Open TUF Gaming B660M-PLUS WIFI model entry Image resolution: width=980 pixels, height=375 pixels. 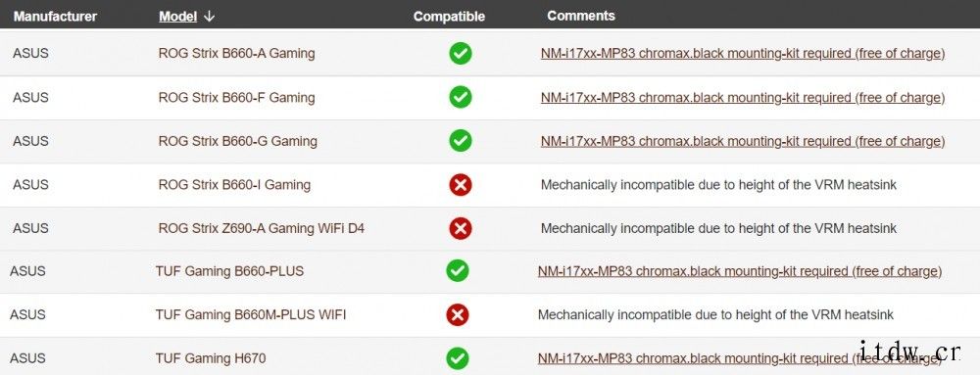251,314
